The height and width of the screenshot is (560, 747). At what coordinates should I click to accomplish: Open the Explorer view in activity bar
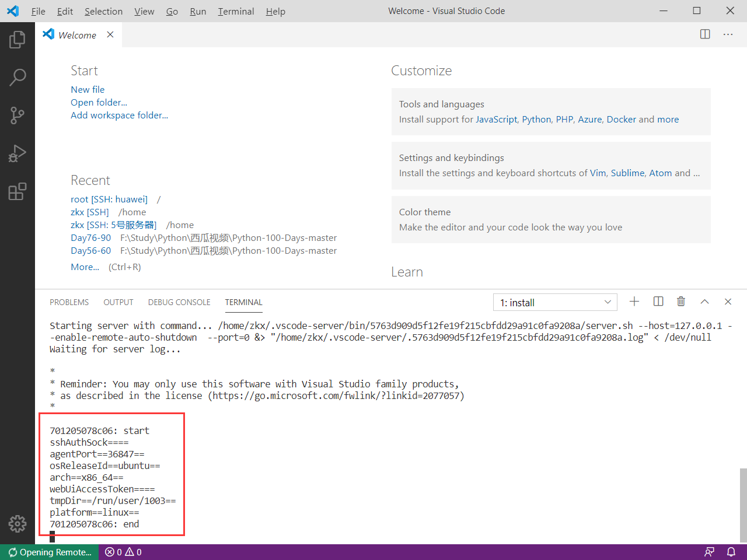(x=18, y=40)
